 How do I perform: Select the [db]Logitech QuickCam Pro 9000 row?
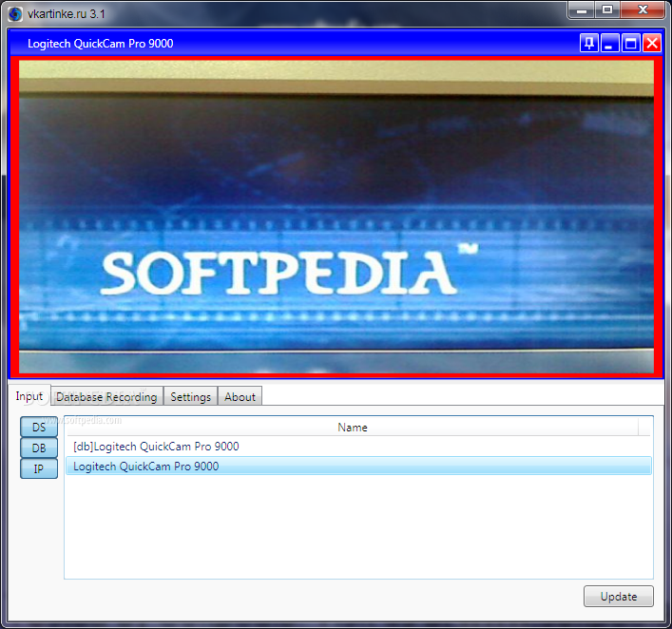point(358,447)
